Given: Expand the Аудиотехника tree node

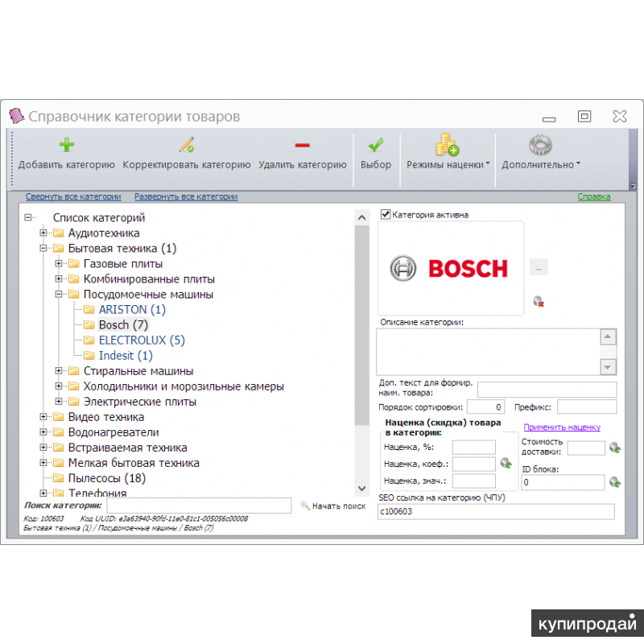Looking at the screenshot, I should coord(43,233).
